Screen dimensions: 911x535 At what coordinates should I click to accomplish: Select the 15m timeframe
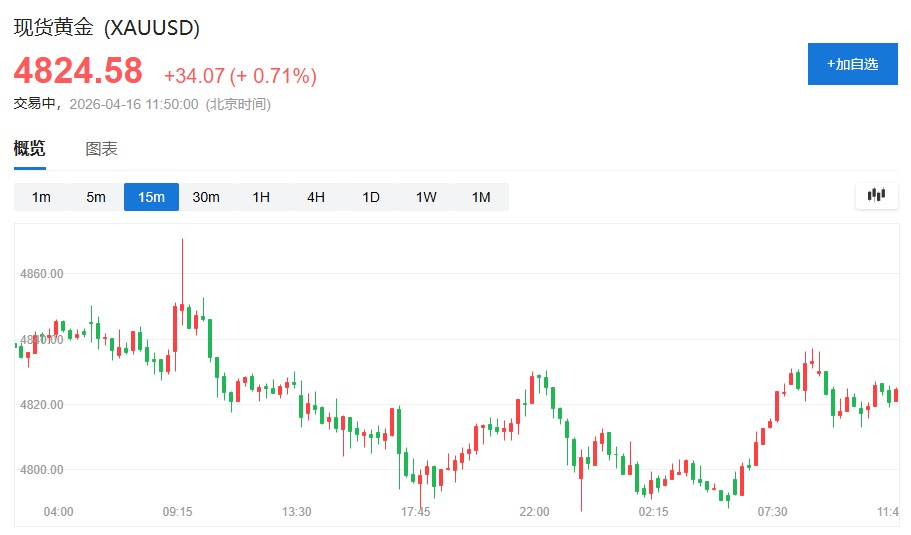pos(151,197)
